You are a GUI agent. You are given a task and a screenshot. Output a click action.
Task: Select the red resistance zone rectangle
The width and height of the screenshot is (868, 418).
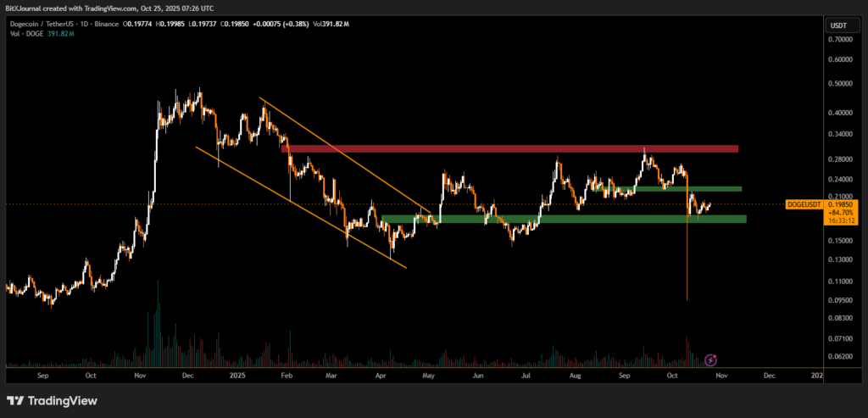click(x=509, y=148)
